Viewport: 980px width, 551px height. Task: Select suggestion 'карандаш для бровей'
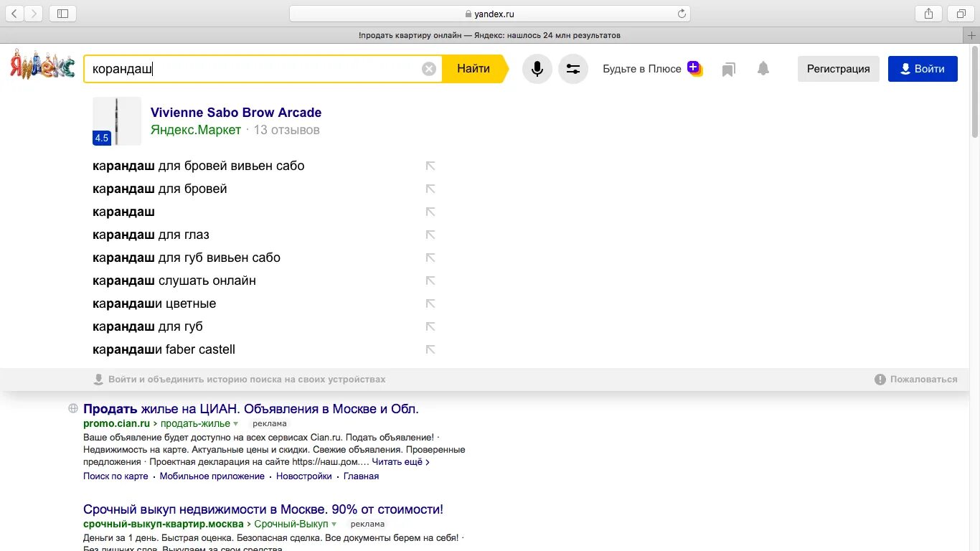pyautogui.click(x=160, y=189)
